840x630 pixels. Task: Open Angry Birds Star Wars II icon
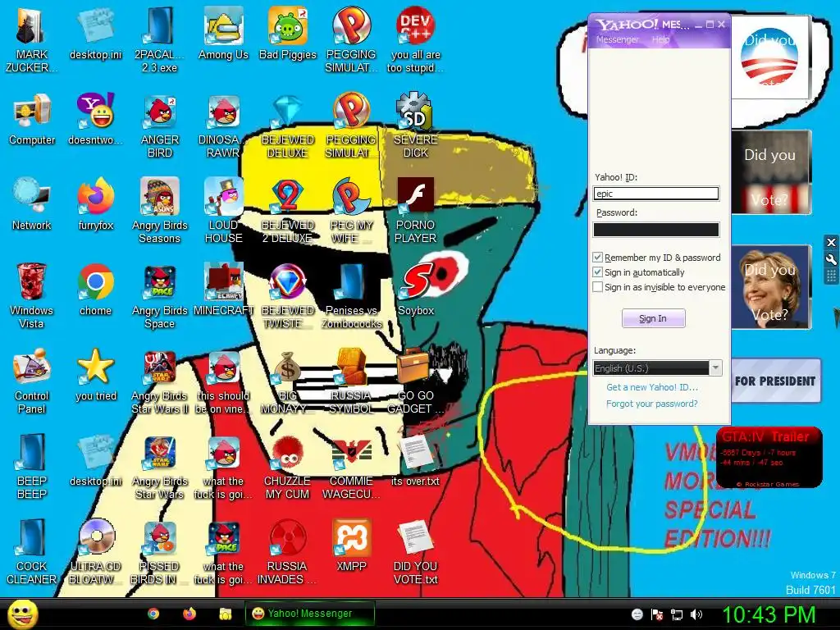[160, 381]
